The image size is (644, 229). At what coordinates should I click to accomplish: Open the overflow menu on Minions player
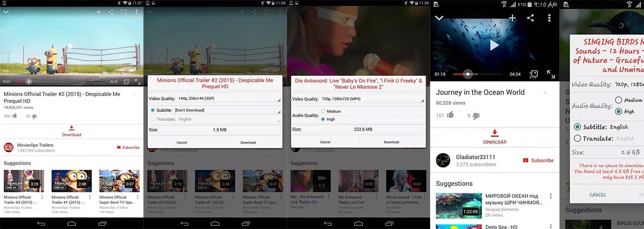point(136,12)
